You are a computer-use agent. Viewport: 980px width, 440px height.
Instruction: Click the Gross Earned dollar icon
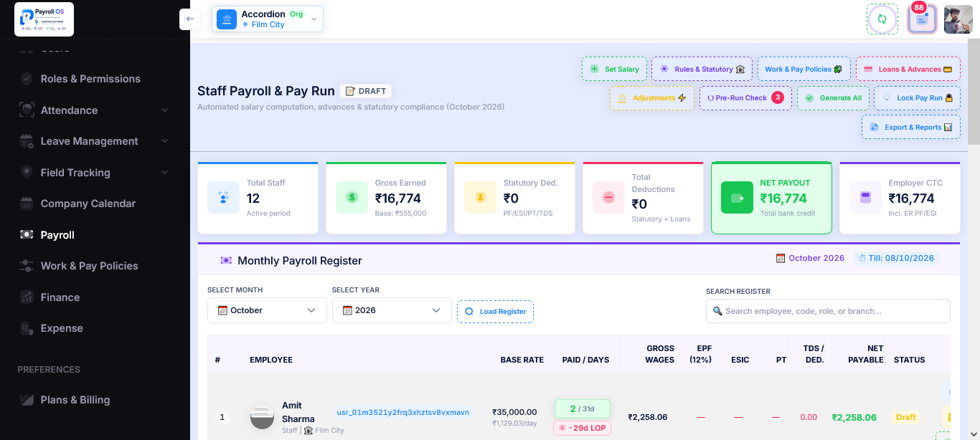coord(352,198)
